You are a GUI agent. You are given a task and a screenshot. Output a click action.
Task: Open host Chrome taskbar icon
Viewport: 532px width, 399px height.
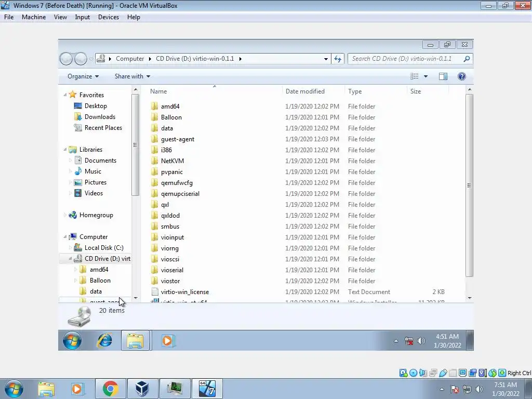pos(110,389)
